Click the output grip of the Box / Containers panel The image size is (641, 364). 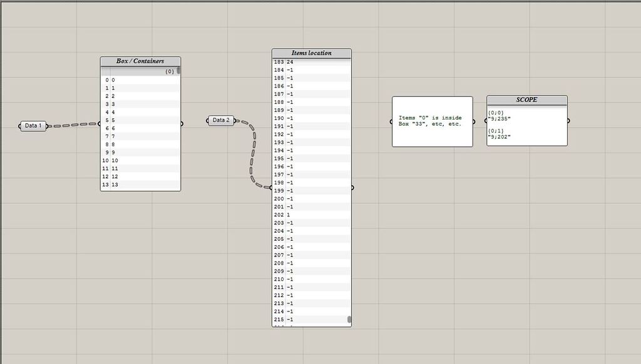(182, 124)
